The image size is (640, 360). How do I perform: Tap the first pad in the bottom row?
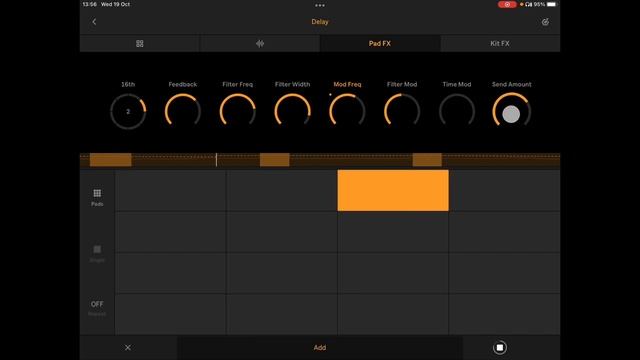click(x=171, y=314)
